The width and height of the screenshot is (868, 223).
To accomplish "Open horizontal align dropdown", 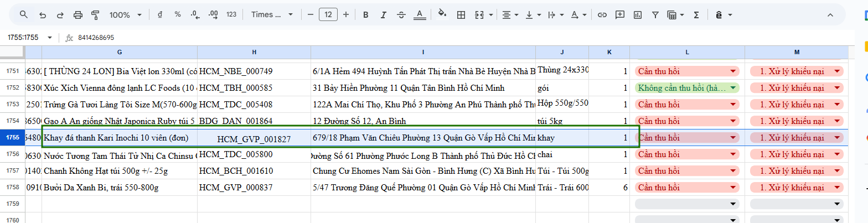I will click(510, 14).
